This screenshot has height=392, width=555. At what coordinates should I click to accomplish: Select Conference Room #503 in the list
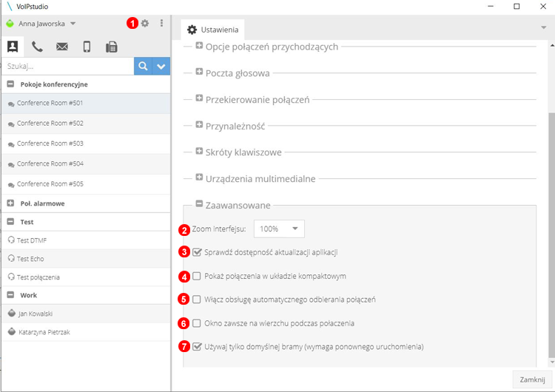click(50, 143)
